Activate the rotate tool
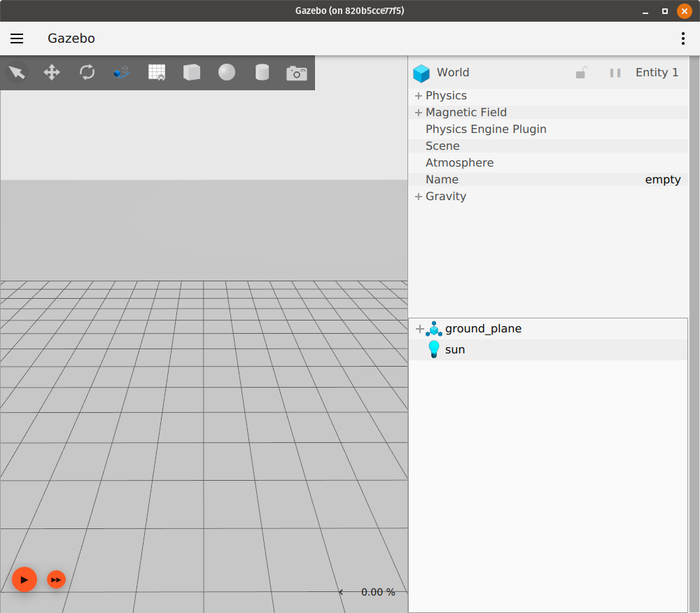Screen dimensions: 700x613 [x=86, y=72]
